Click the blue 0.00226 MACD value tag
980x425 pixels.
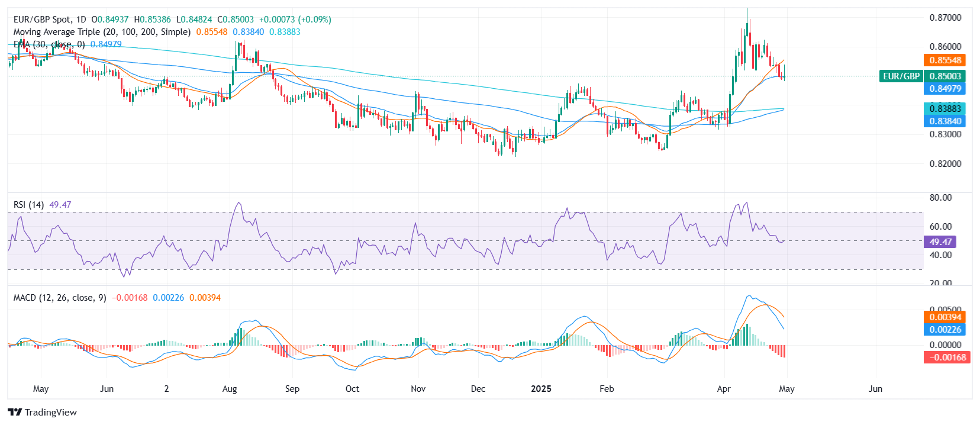pyautogui.click(x=944, y=330)
